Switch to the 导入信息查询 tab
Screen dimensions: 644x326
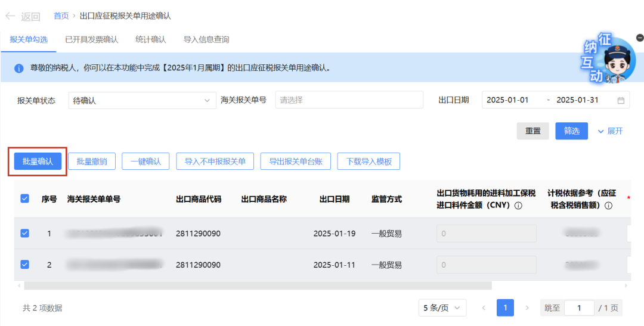(206, 39)
